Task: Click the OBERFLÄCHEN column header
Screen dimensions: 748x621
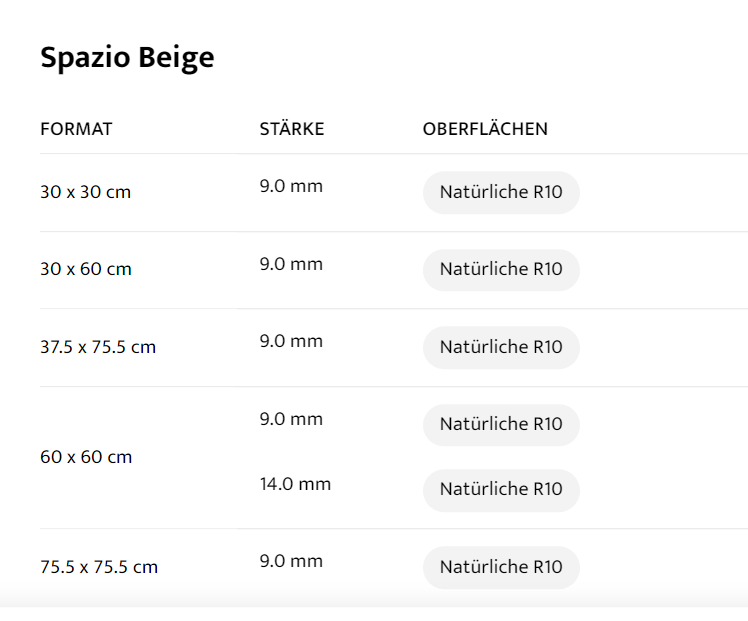Action: coord(485,129)
